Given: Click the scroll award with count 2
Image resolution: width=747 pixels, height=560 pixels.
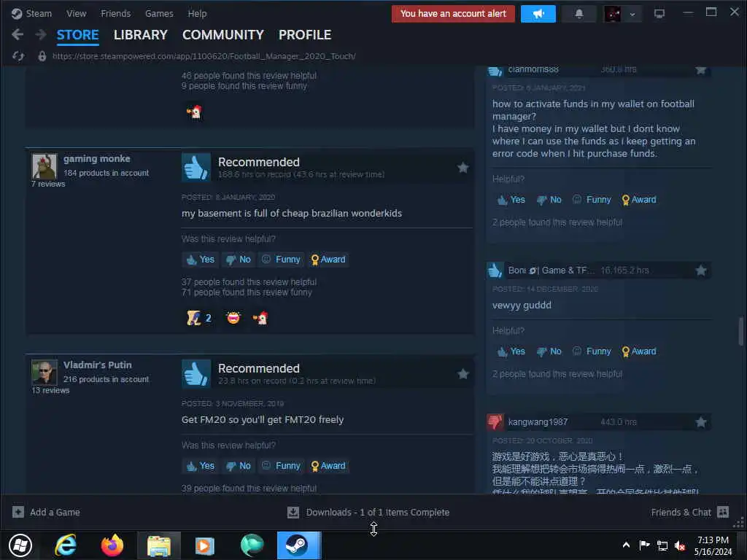Looking at the screenshot, I should [199, 318].
